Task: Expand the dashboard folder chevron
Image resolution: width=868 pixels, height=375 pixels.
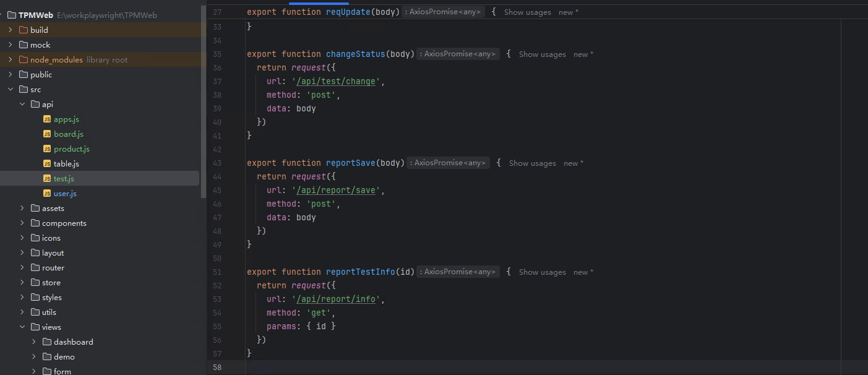Action: tap(34, 342)
